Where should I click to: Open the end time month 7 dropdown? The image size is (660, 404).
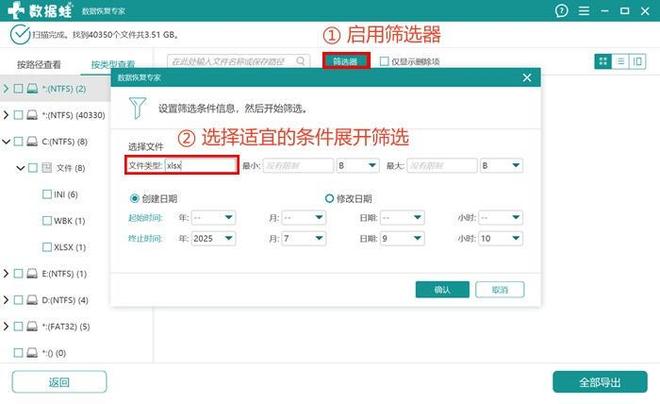pyautogui.click(x=303, y=239)
